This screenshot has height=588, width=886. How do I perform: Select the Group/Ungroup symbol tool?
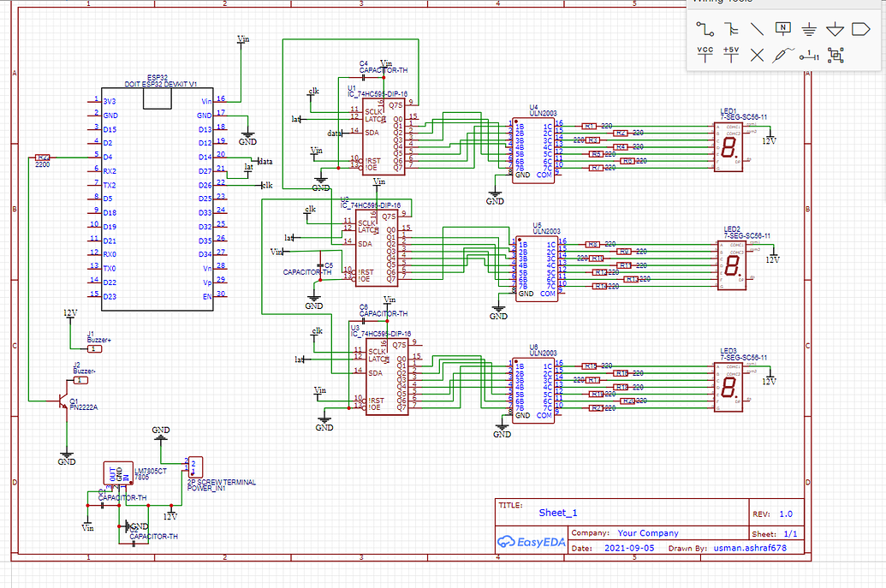tap(835, 55)
